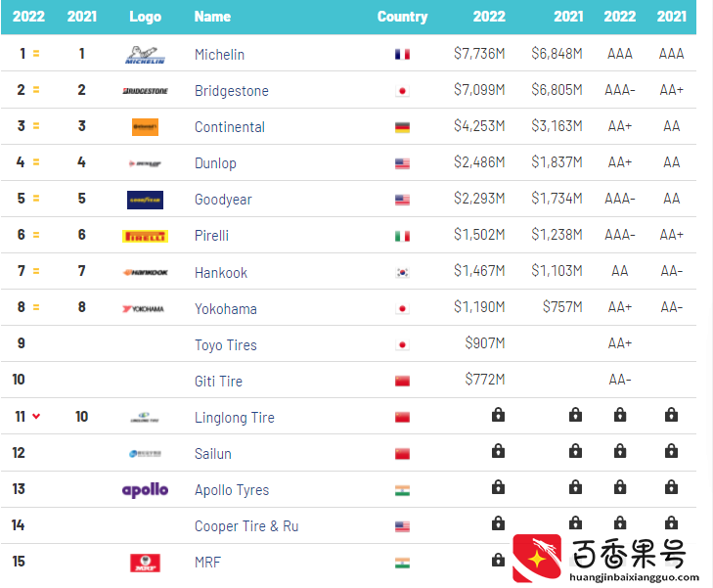Click the red MRF logo
The image size is (713, 588).
[145, 563]
